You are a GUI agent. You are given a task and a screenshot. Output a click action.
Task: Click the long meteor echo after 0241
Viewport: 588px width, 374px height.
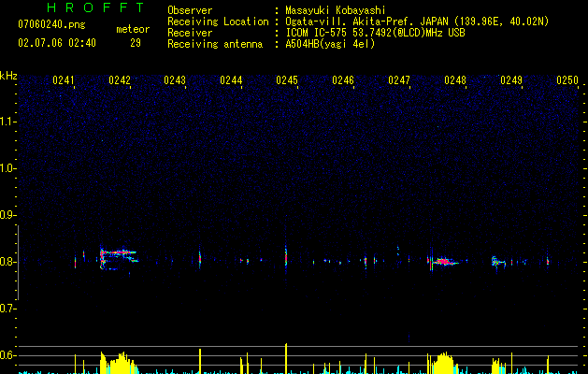(120, 258)
